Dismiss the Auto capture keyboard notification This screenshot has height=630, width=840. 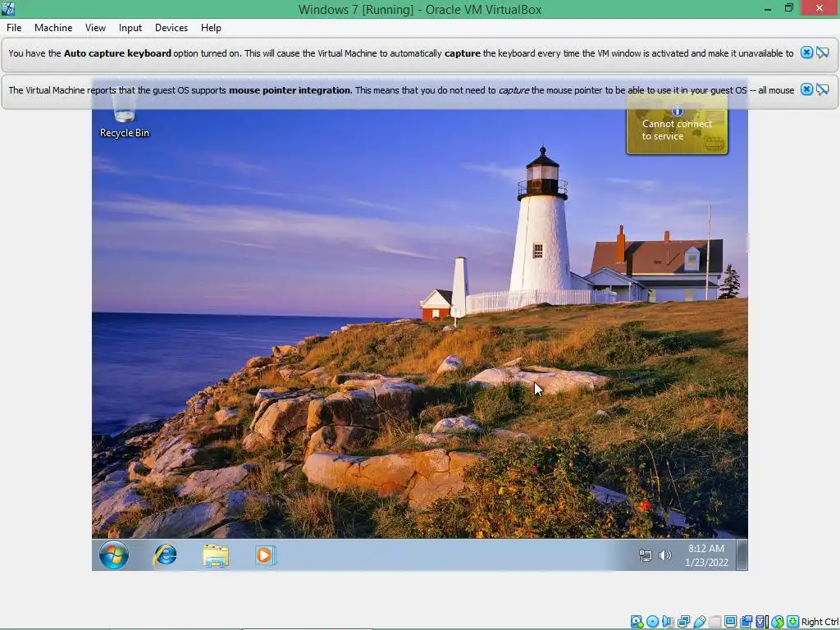806,52
